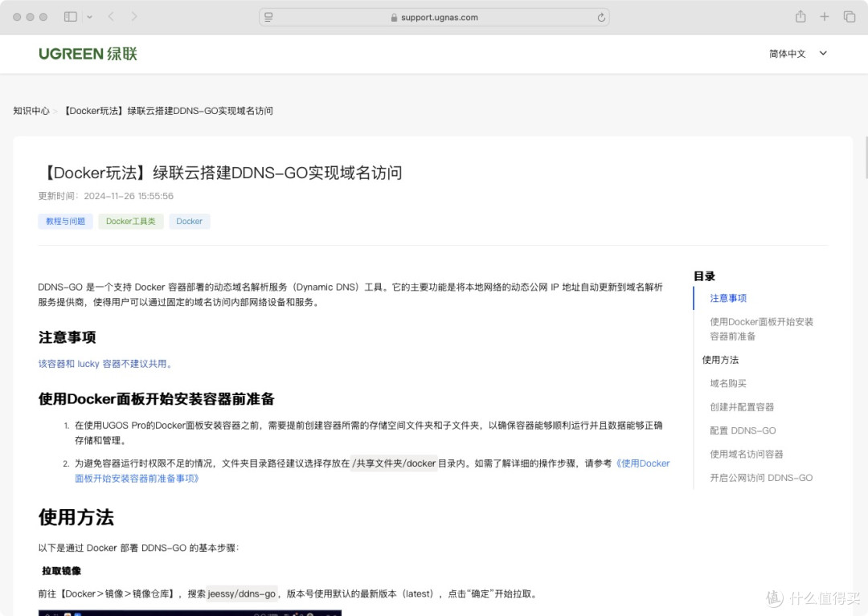Click the page reader icon in address bar
Viewport: 868px width, 616px height.
point(268,17)
